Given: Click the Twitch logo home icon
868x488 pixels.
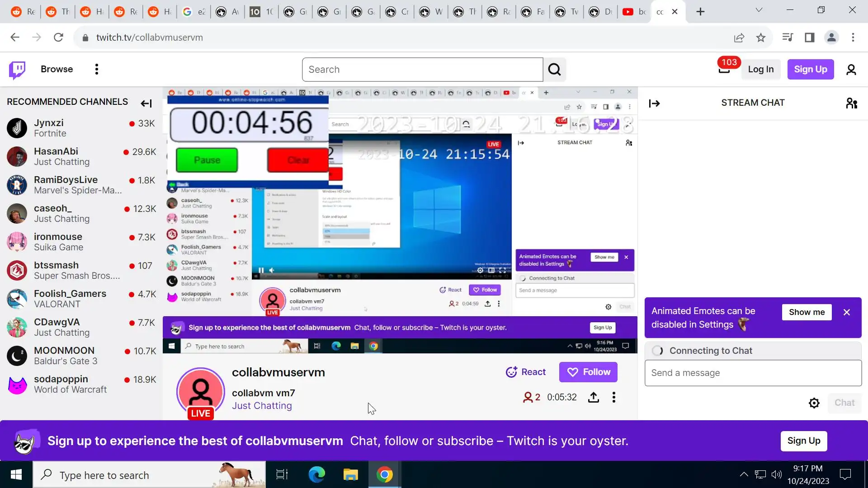Looking at the screenshot, I should click(x=17, y=70).
